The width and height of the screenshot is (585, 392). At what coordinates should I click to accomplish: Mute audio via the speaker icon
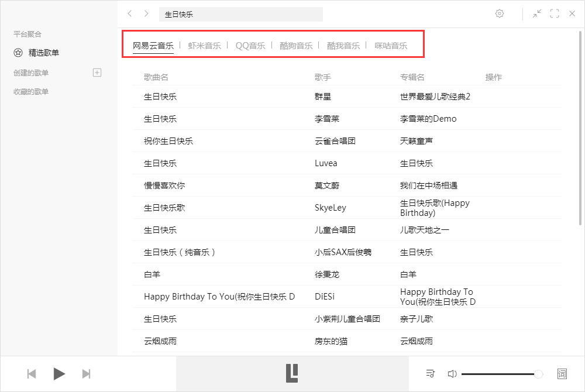(453, 373)
